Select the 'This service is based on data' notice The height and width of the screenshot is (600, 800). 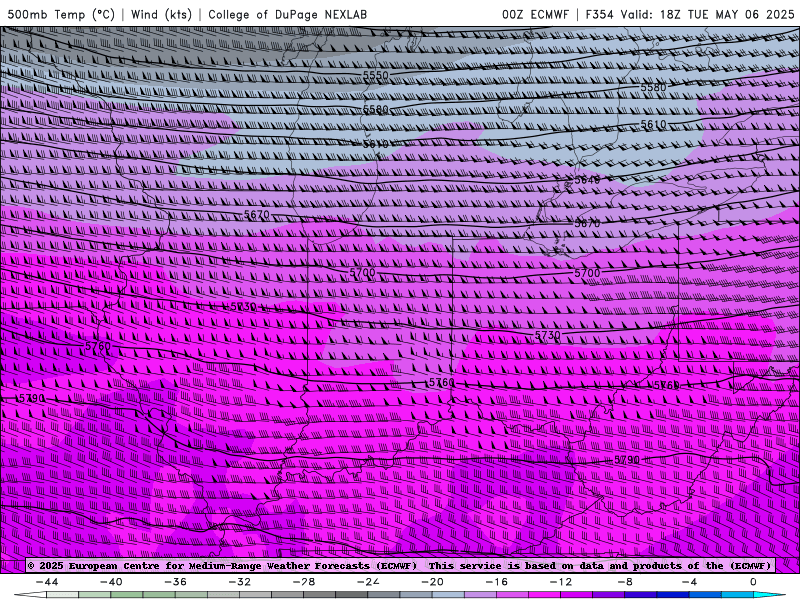click(x=599, y=565)
